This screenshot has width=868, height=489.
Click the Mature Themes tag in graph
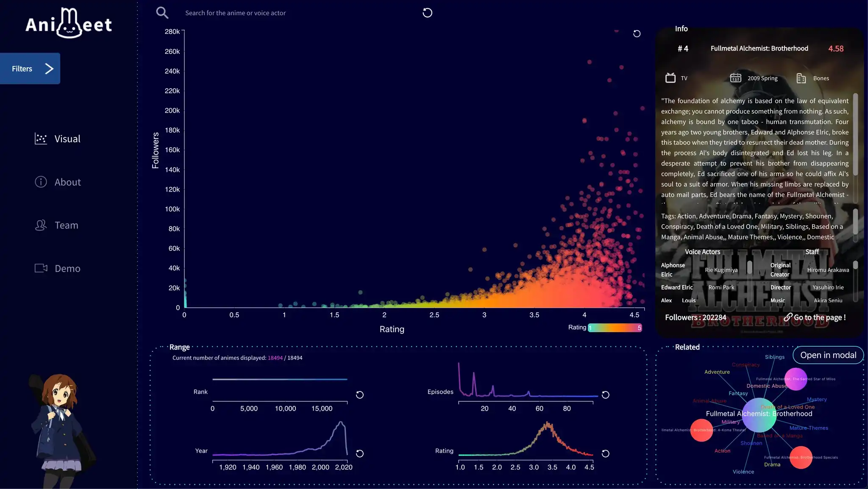pyautogui.click(x=809, y=428)
